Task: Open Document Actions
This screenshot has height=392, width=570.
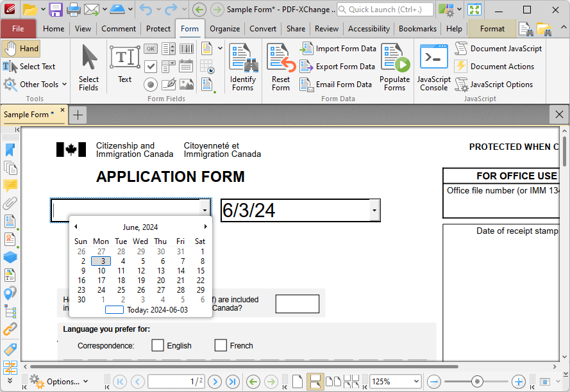Action: pos(494,67)
